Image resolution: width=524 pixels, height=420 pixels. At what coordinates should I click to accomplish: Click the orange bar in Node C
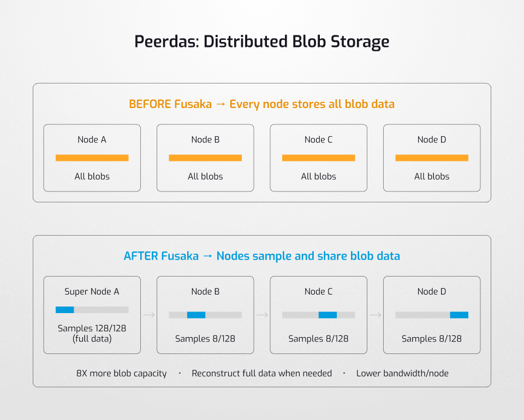point(318,158)
